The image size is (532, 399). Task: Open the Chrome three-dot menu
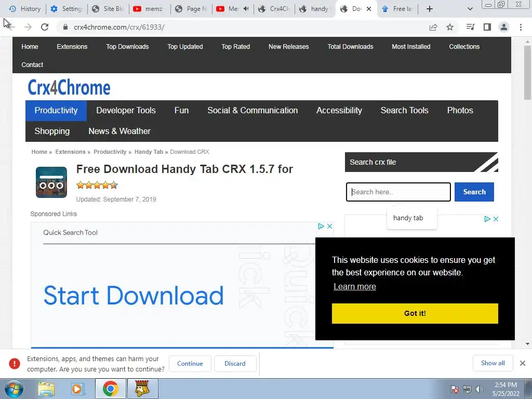pyautogui.click(x=521, y=27)
